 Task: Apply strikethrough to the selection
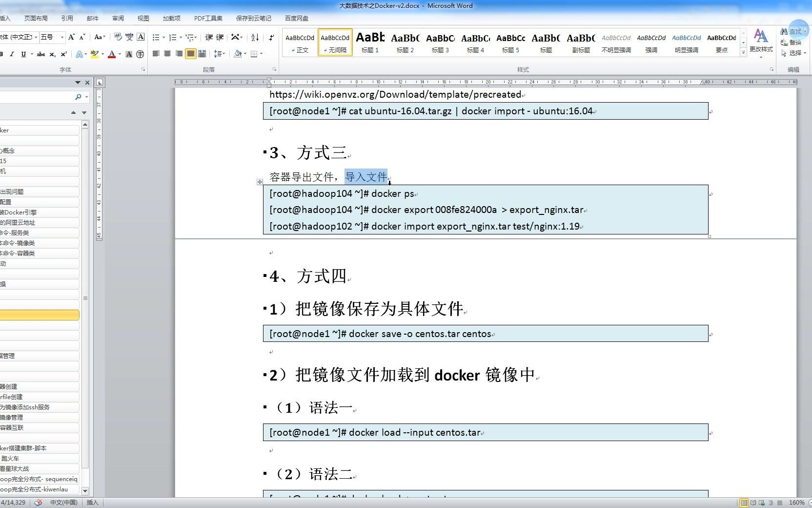pyautogui.click(x=41, y=54)
